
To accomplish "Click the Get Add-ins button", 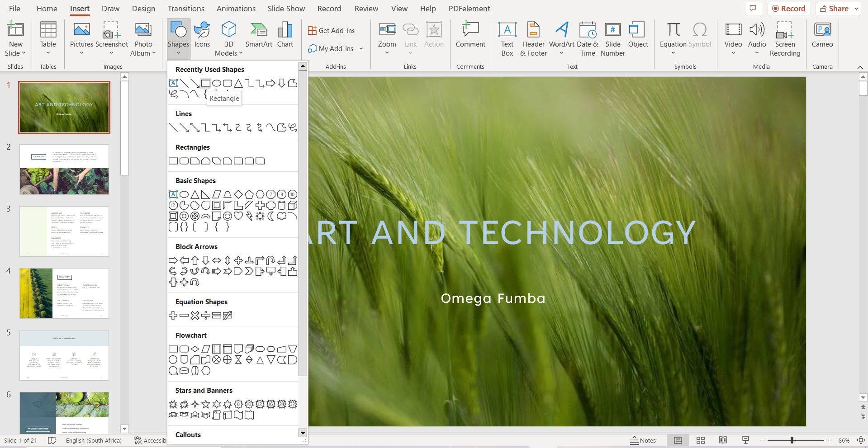I will (x=332, y=30).
